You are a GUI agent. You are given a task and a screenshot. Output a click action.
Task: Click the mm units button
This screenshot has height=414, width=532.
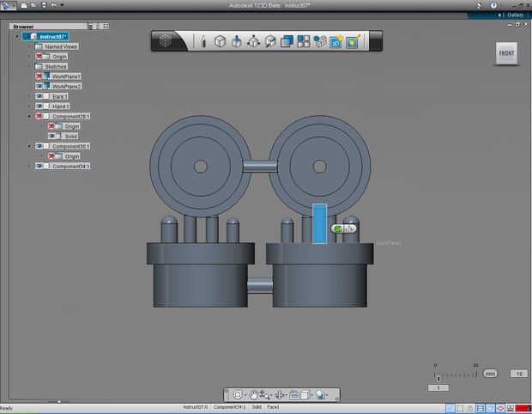click(490, 374)
